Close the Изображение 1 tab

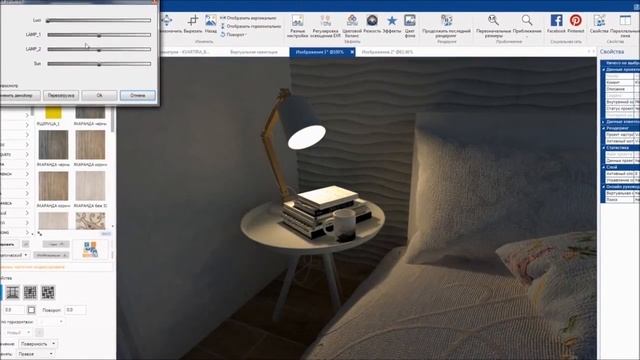pyautogui.click(x=352, y=52)
